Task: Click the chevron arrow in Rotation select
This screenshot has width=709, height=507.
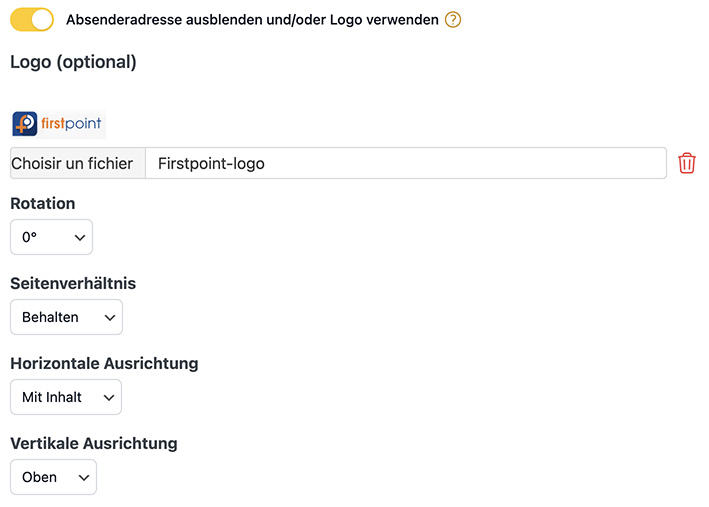Action: [x=80, y=237]
